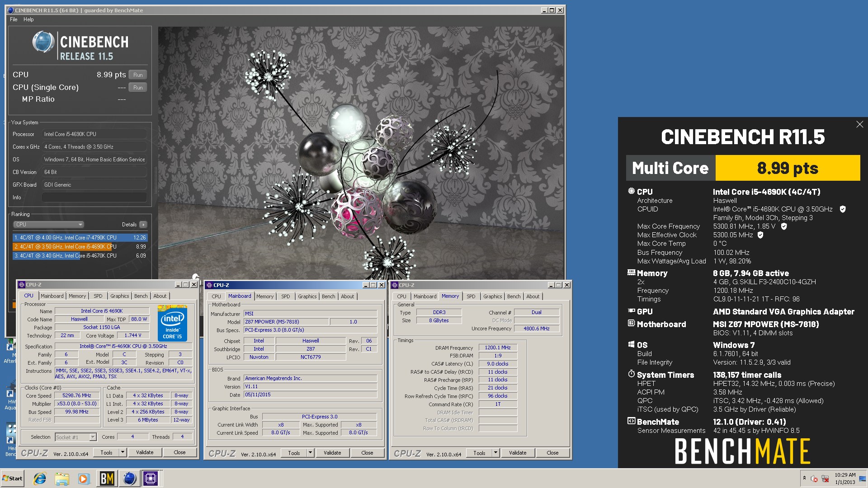This screenshot has width=868, height=488.
Task: Open Windows Explorer folder icon in taskbar
Action: click(62, 479)
